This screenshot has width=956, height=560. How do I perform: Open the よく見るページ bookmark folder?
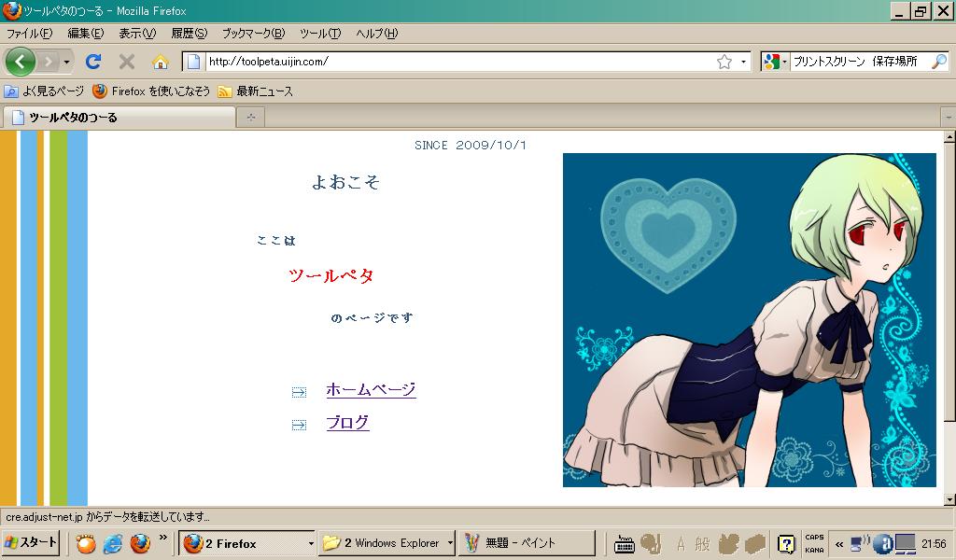click(44, 91)
